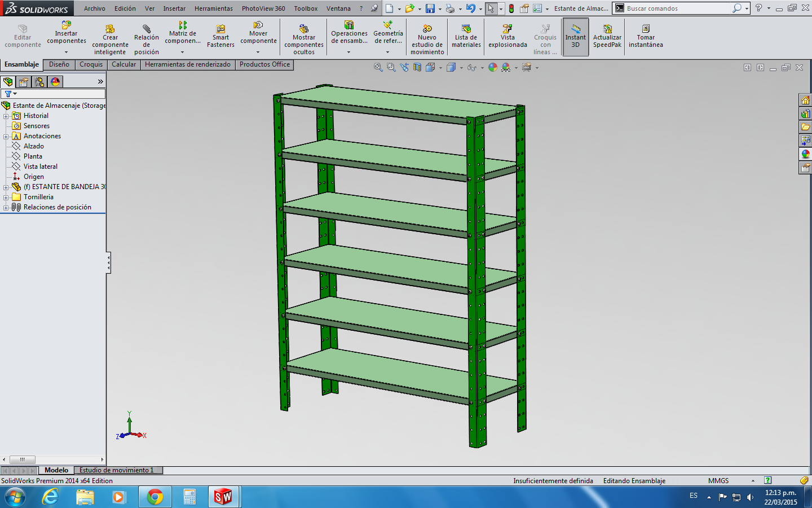Select the Origen item in tree

34,177
